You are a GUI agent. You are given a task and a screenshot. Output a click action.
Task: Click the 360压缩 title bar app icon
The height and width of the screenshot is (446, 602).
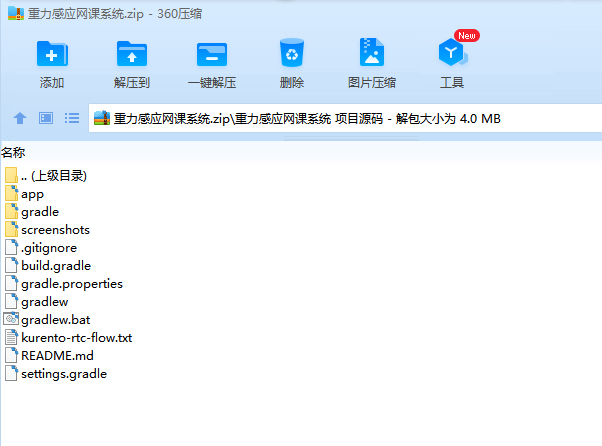[16, 13]
